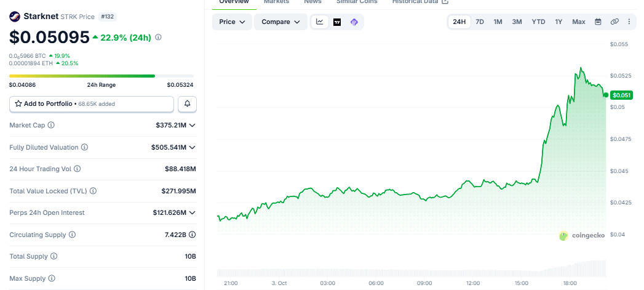Click the $0.0525 price axis label
Viewport: 644px width, 290px height.
(x=620, y=76)
